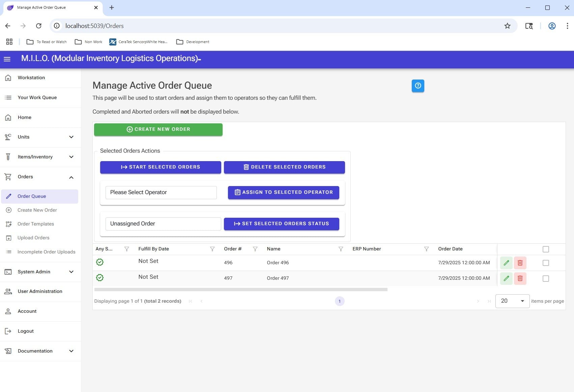
Task: Open the ERP Number column filter icon
Action: 427,249
